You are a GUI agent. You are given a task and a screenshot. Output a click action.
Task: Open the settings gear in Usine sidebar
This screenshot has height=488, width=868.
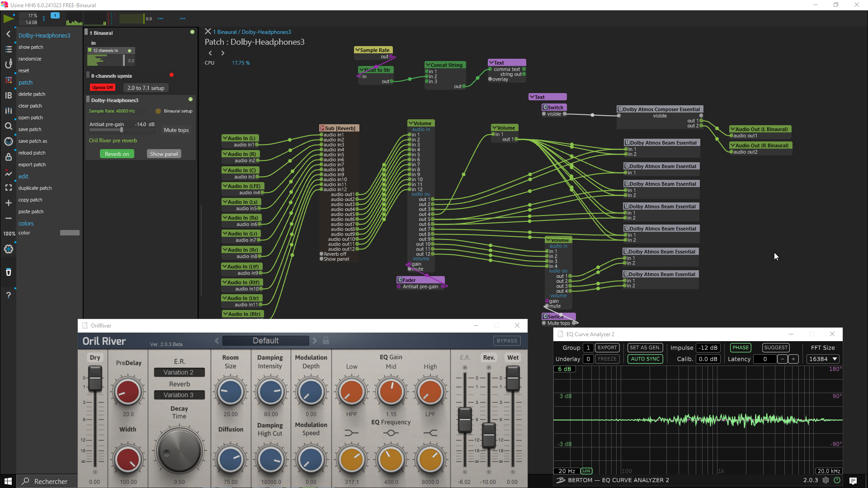coord(8,249)
